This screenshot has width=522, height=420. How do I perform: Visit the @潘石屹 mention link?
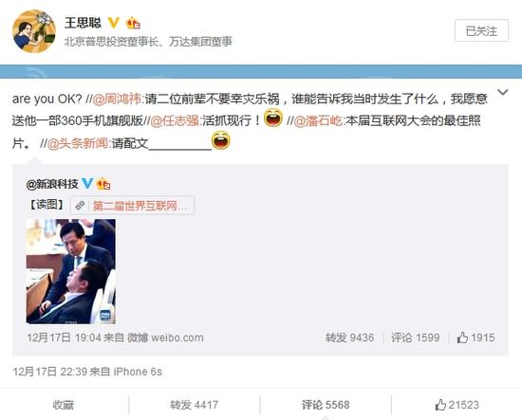tap(318, 121)
